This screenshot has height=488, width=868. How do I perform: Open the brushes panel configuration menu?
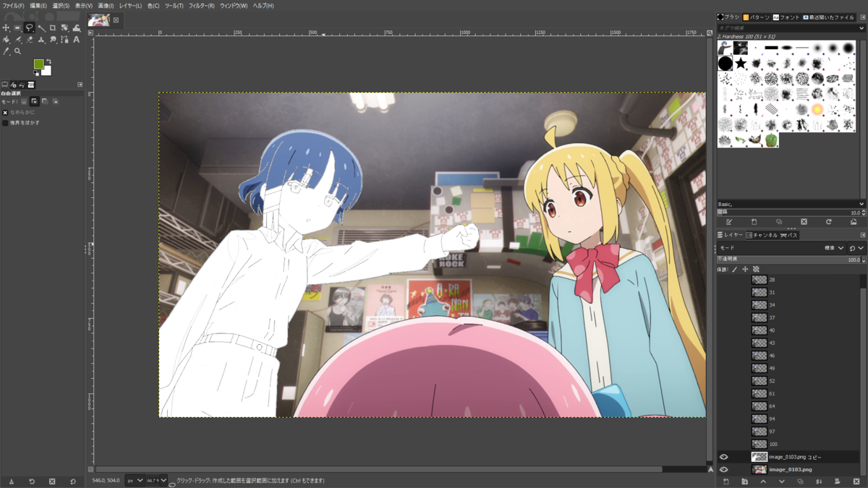pyautogui.click(x=862, y=17)
